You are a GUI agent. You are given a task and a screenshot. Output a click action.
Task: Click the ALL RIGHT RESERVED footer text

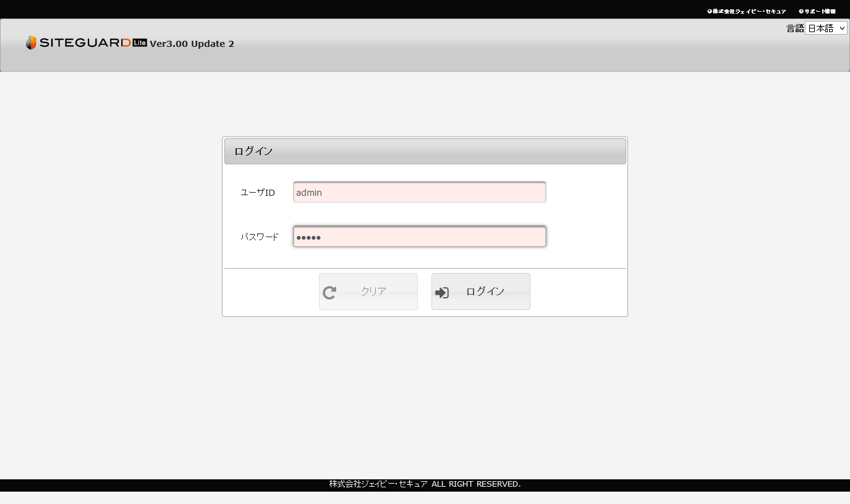(x=476, y=484)
